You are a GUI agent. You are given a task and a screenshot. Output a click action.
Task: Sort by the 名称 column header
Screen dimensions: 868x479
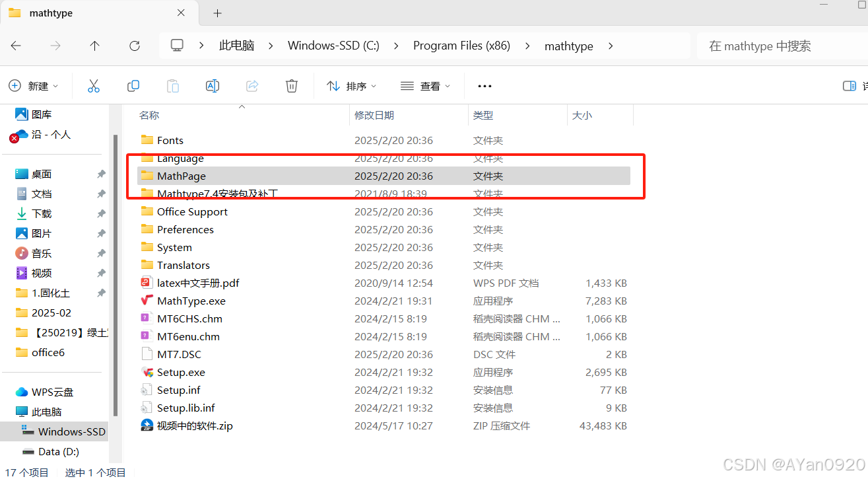pos(149,115)
